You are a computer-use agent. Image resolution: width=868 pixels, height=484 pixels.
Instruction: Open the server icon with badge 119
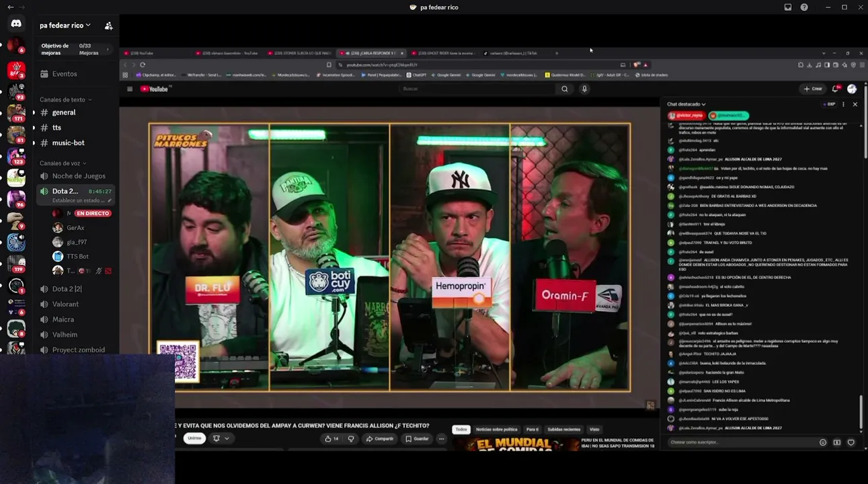coord(16,263)
